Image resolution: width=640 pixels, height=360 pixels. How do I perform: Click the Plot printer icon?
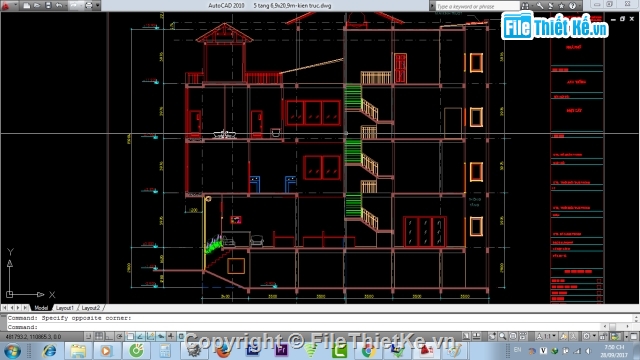coord(89,6)
